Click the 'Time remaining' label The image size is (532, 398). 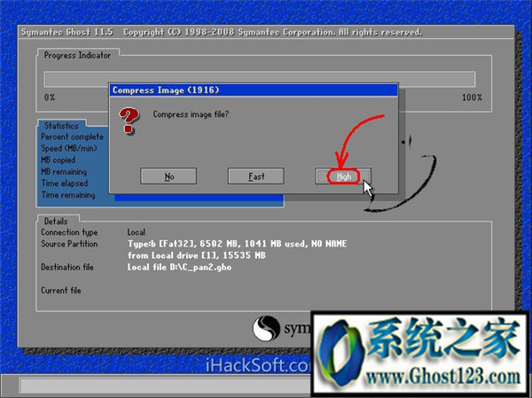[68, 195]
